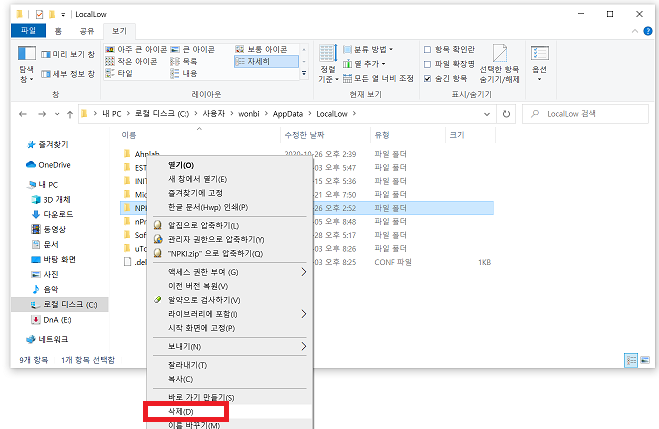Image resolution: width=659 pixels, height=429 pixels.
Task: Select DnA (E:) drive in navigation pane
Action: pyautogui.click(x=51, y=320)
